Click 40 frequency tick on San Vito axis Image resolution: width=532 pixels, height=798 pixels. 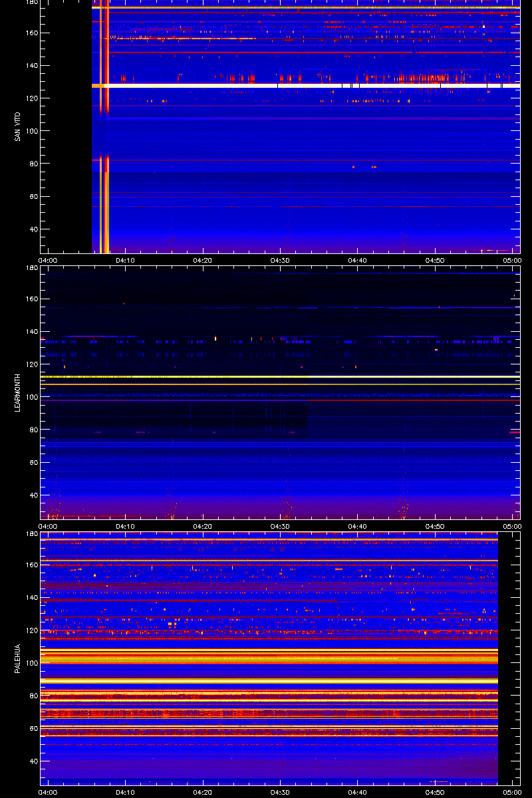coord(33,229)
